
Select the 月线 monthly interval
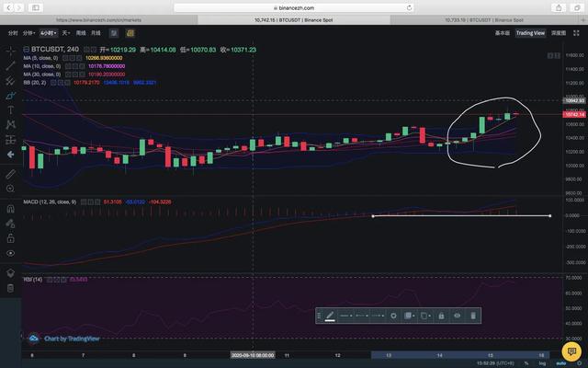pyautogui.click(x=96, y=33)
